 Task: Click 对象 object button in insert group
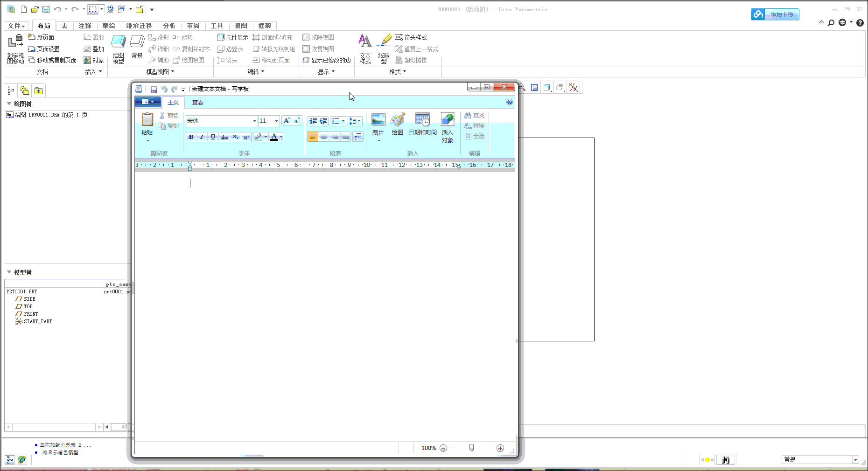coord(94,60)
